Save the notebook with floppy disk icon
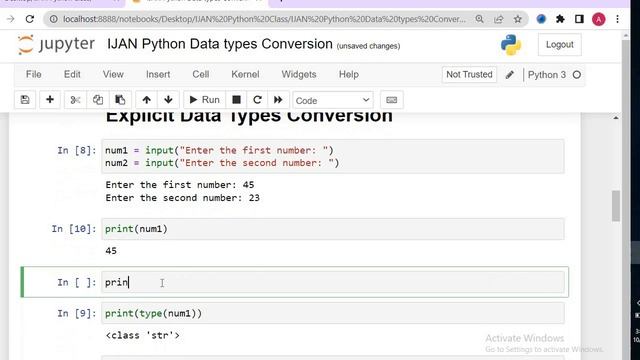640x360 pixels. pyautogui.click(x=25, y=100)
